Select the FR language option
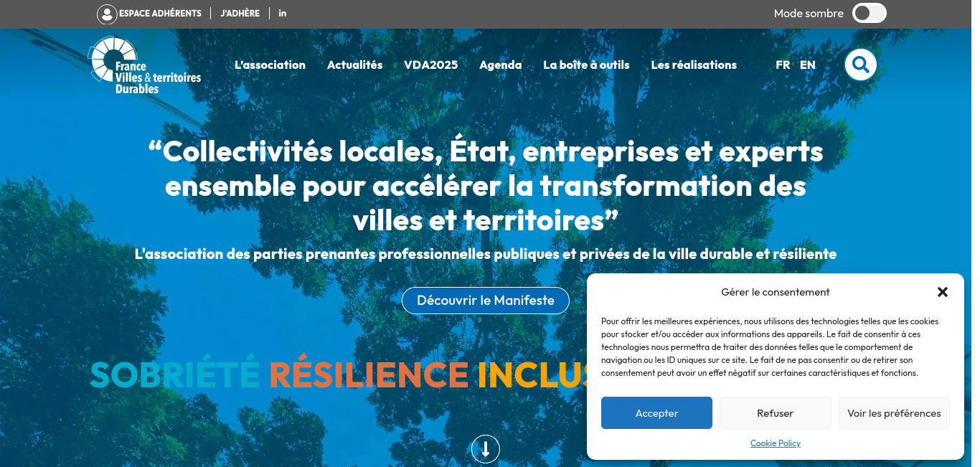980x467 pixels. click(783, 65)
